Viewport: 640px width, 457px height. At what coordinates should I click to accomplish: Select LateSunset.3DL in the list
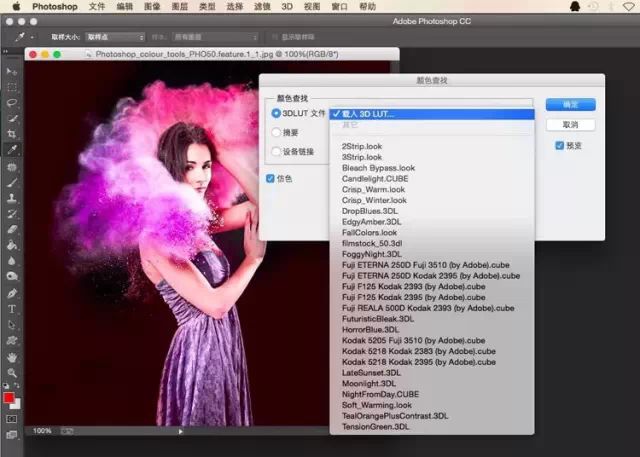coord(432,373)
